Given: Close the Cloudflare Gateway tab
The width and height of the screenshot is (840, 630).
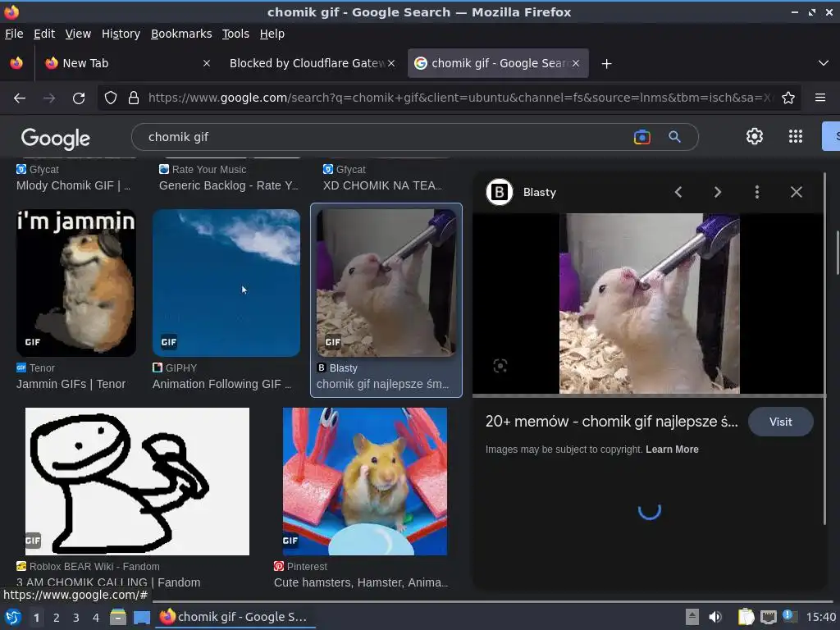Looking at the screenshot, I should click(391, 63).
